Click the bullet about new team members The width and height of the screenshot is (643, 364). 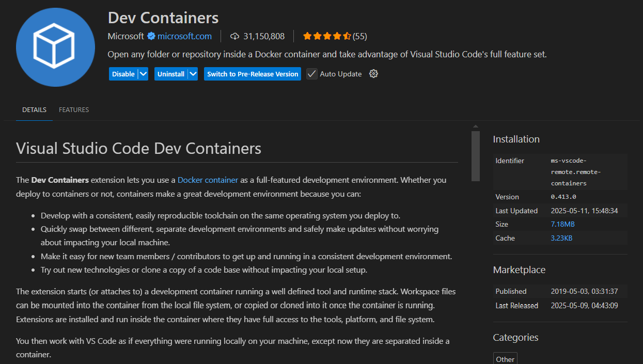point(246,256)
